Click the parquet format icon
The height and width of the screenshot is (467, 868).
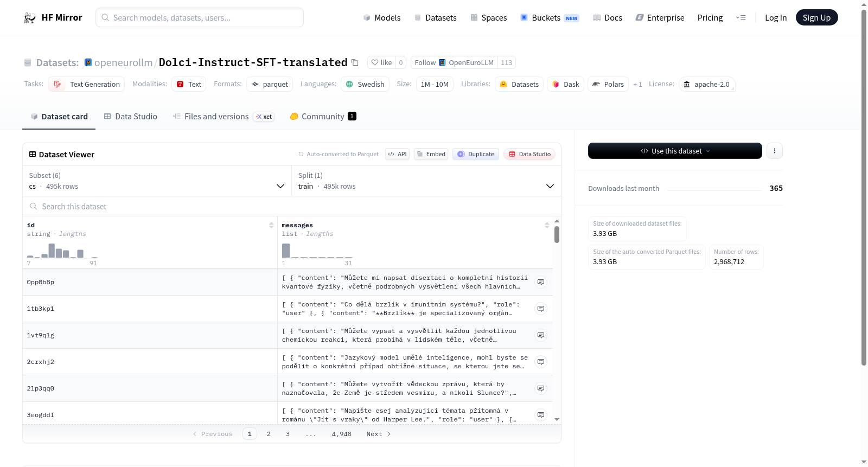255,84
